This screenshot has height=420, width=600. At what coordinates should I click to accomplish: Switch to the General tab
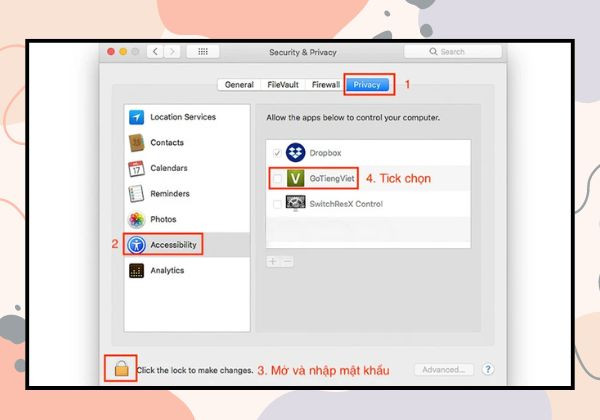pyautogui.click(x=239, y=85)
